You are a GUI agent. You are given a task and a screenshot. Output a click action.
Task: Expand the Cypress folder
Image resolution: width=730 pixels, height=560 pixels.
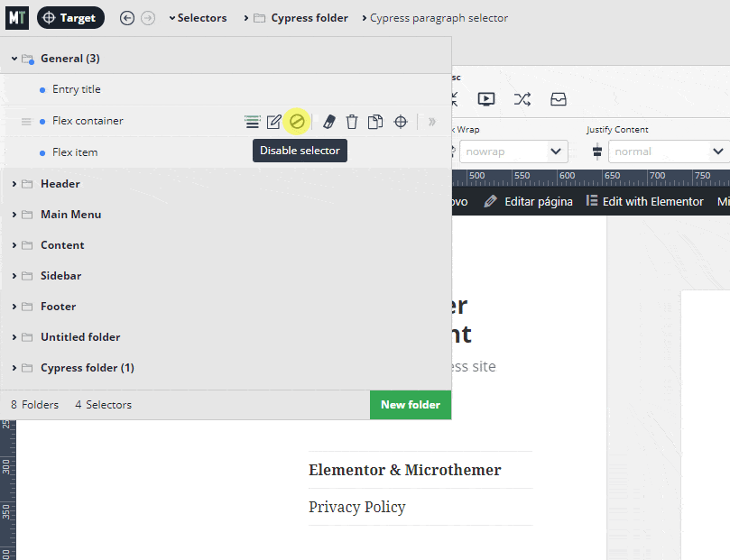pyautogui.click(x=78, y=367)
